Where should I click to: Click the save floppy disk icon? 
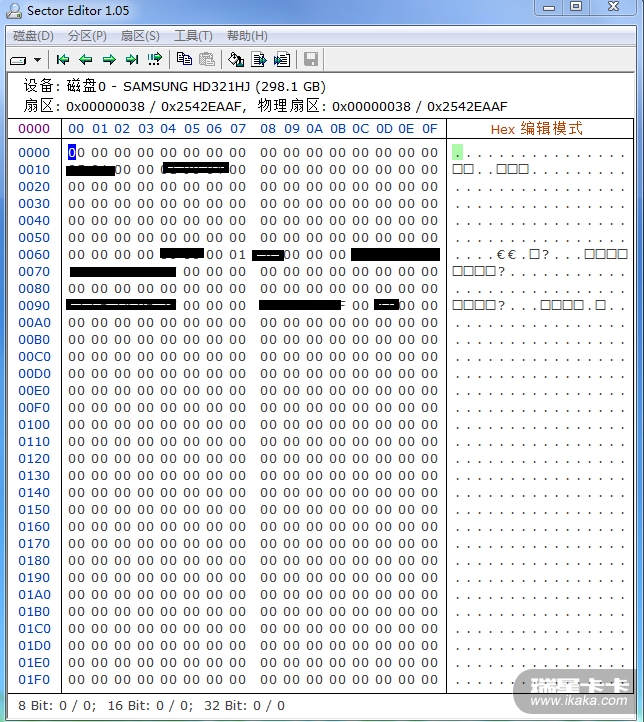[311, 59]
